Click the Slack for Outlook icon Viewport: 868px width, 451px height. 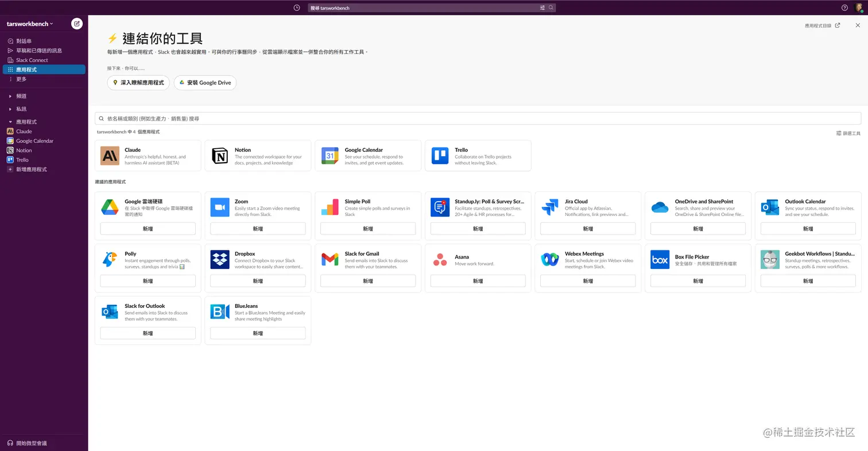tap(110, 312)
